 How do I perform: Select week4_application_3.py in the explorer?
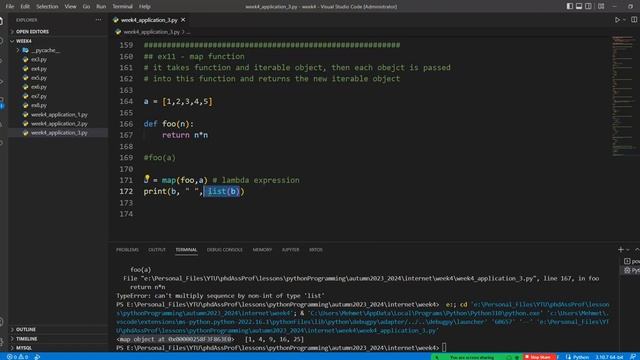tap(59, 133)
